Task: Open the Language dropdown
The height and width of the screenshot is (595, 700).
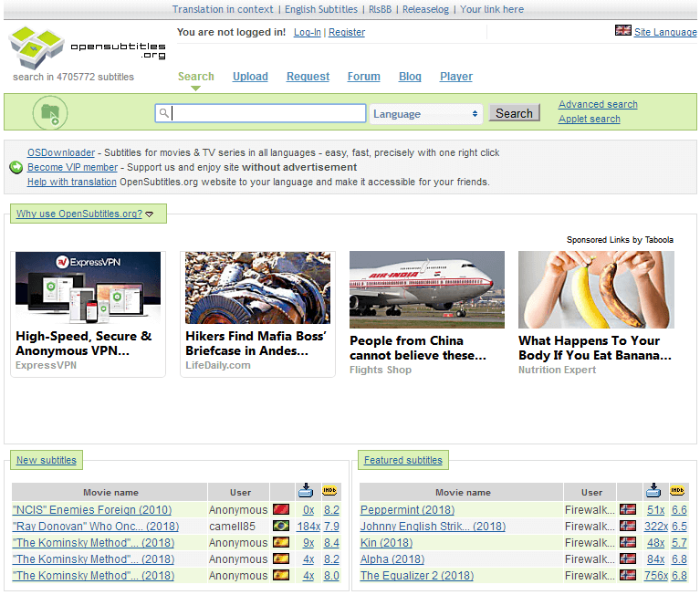Action: (425, 114)
